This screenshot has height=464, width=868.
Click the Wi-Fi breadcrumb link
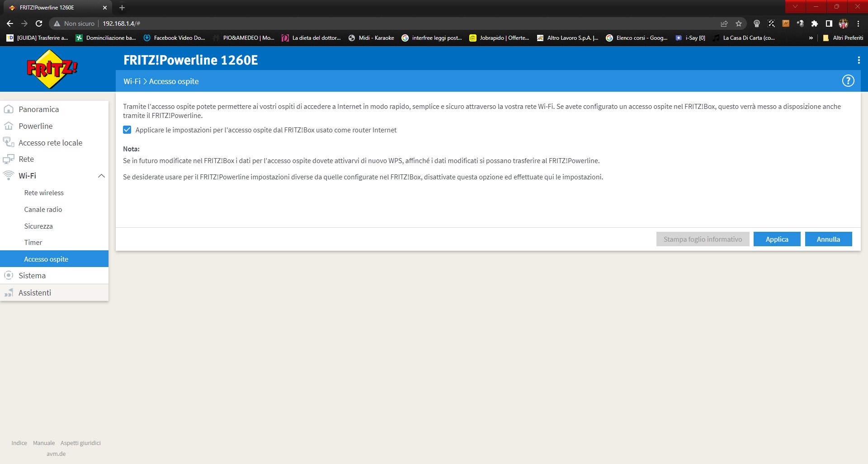pos(132,81)
